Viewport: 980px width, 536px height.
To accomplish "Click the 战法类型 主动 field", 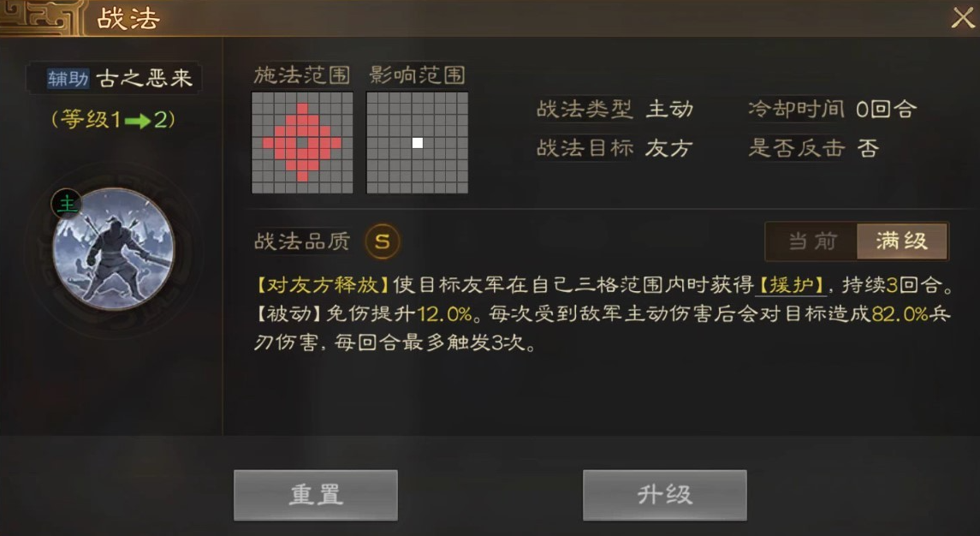I will pyautogui.click(x=615, y=110).
